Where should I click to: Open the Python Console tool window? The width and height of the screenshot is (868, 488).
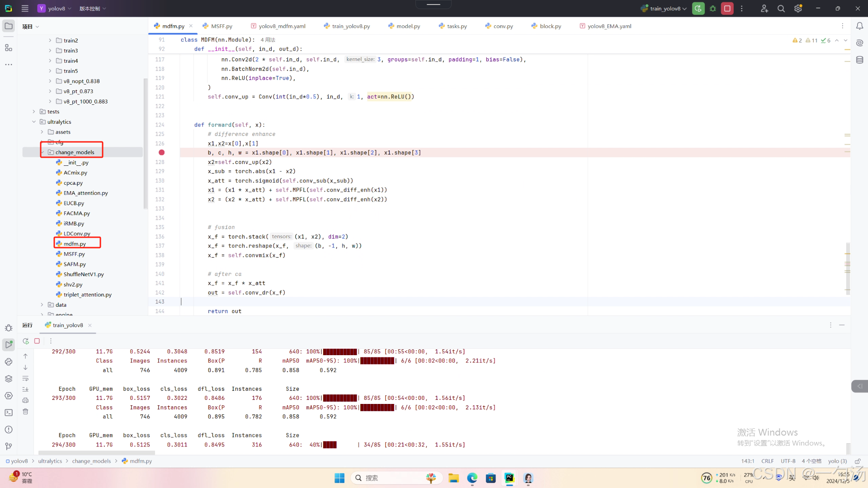(x=9, y=361)
